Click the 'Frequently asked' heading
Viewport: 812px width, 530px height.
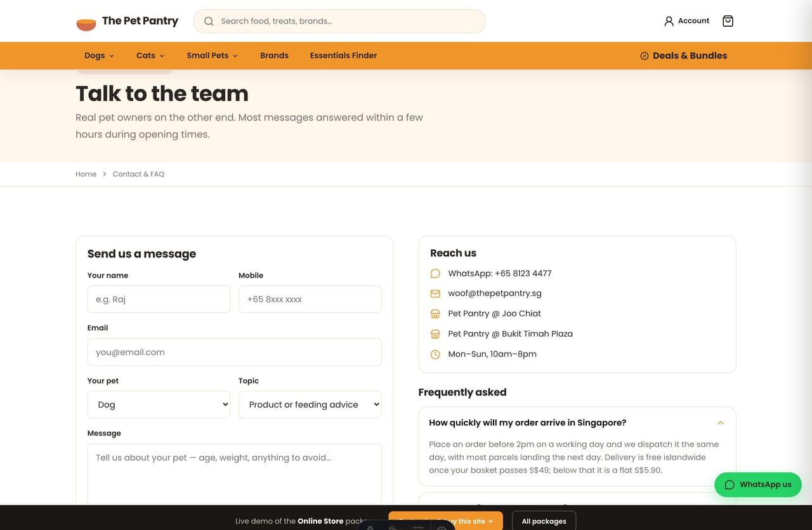[x=462, y=392]
